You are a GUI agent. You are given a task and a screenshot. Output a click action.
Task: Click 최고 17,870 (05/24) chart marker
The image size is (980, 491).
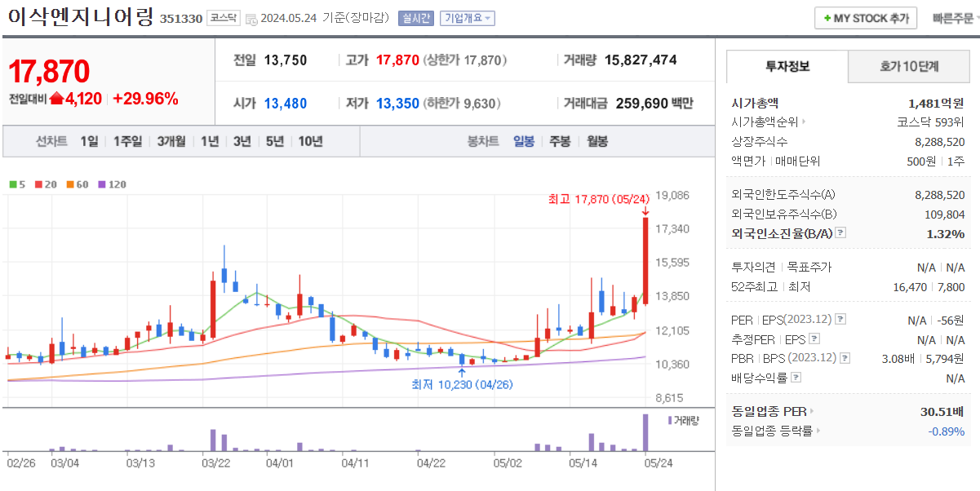pyautogui.click(x=598, y=199)
